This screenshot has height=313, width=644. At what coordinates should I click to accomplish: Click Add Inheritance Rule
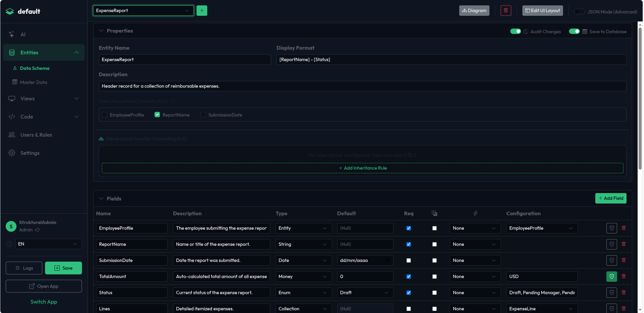point(362,168)
